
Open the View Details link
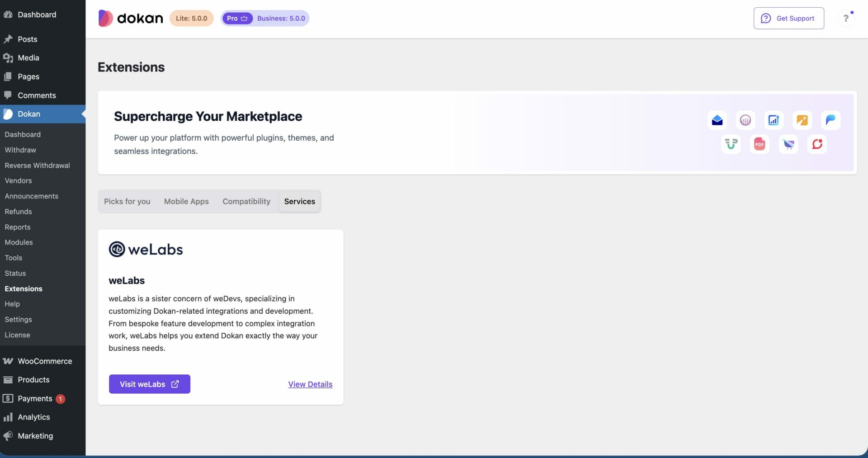(x=310, y=384)
